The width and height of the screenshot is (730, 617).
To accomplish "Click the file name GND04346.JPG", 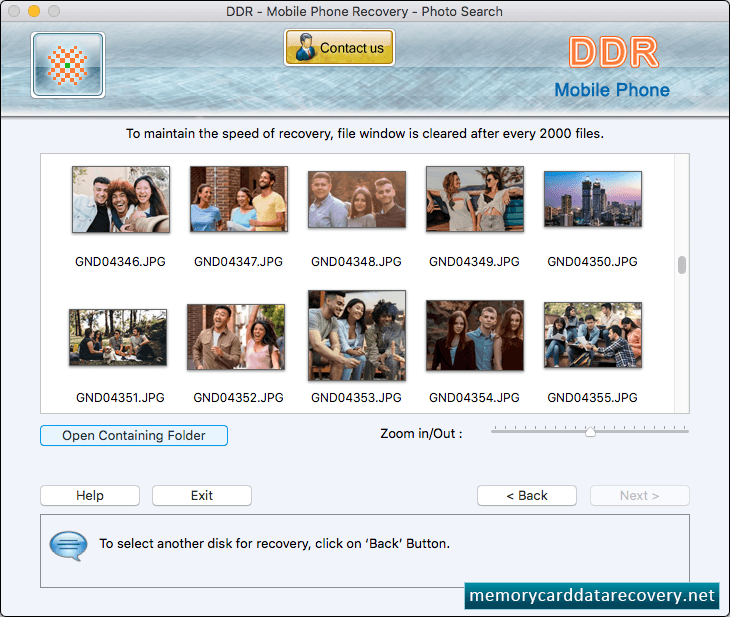I will [121, 262].
